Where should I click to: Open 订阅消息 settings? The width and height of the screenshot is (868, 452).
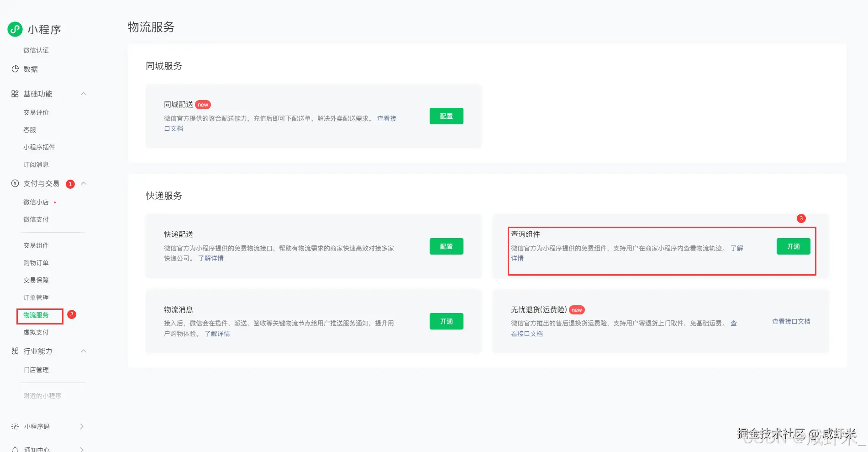[x=36, y=165]
